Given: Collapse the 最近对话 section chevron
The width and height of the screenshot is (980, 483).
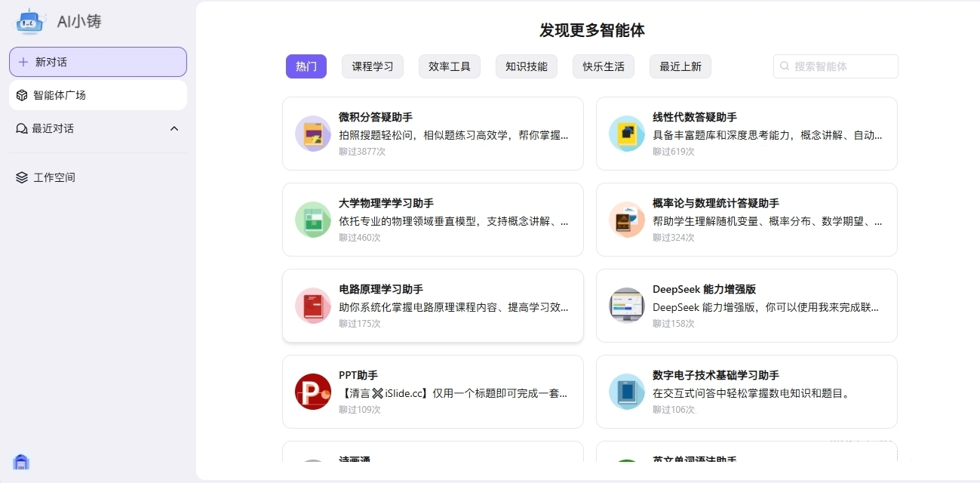Looking at the screenshot, I should (174, 128).
